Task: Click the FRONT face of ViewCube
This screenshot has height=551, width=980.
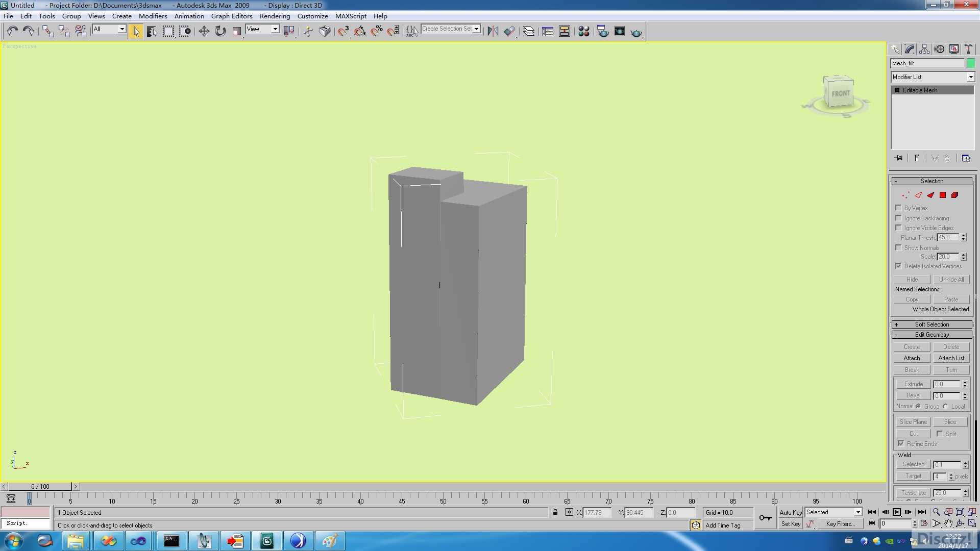Action: pos(840,94)
